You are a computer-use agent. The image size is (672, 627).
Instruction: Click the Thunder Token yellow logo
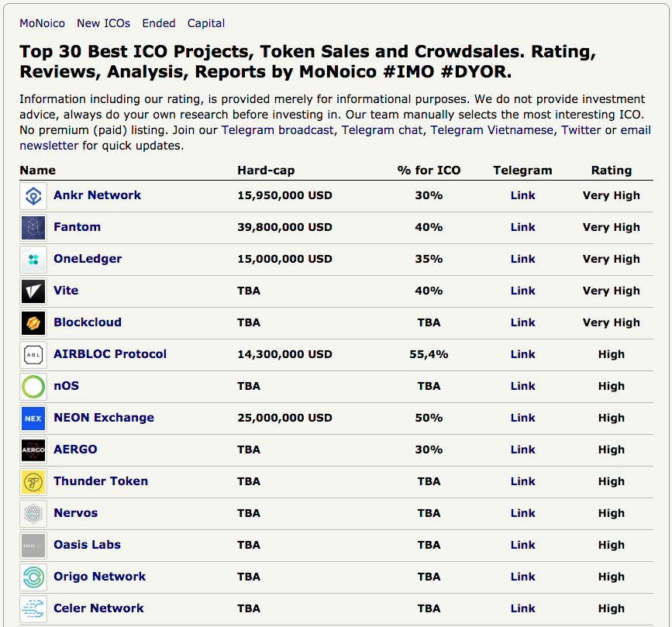click(x=33, y=482)
